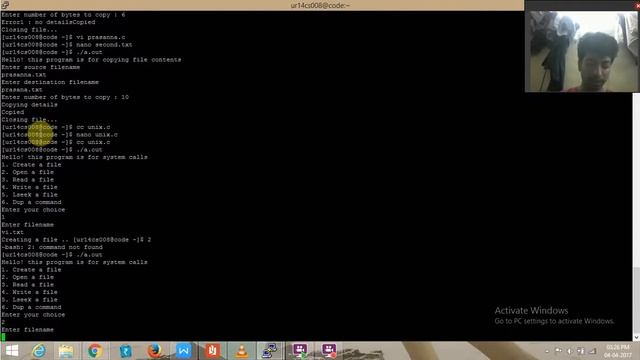Open network status tray icon
Screen dimensions: 640x360
593,351
